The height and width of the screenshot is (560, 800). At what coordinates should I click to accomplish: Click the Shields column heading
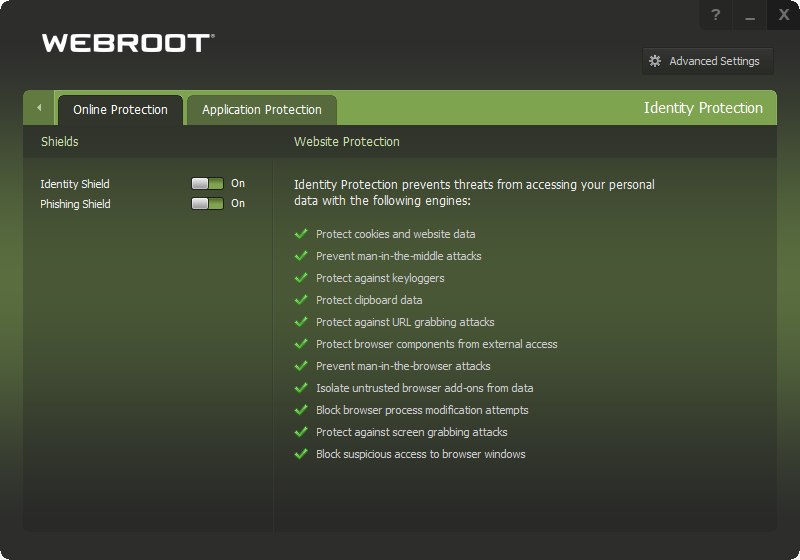(60, 142)
